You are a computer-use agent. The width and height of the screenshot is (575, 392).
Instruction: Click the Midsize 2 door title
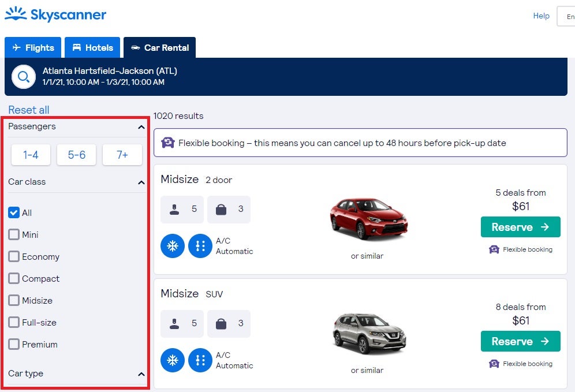coord(196,180)
